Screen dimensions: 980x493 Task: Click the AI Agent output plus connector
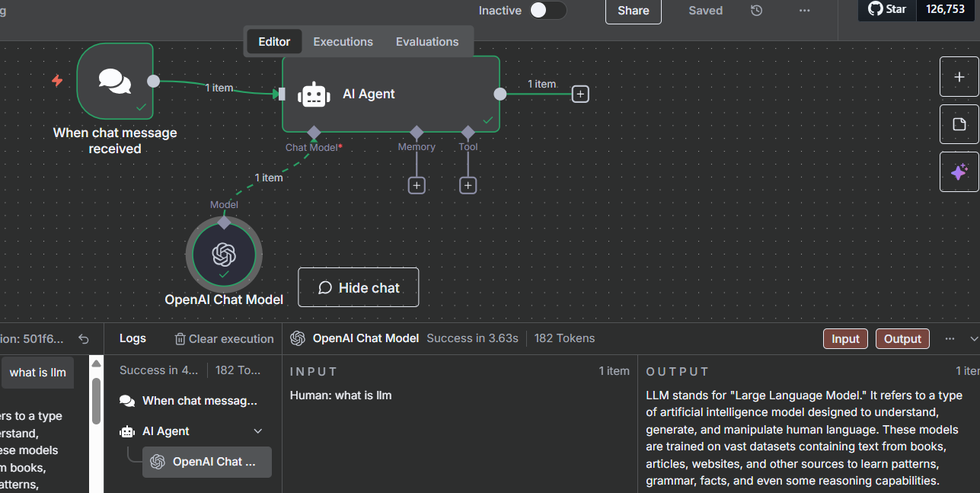pos(581,94)
